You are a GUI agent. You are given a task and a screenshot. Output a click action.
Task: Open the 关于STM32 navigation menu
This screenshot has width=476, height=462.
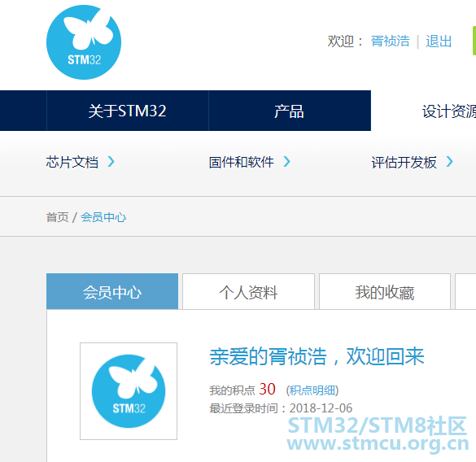(128, 111)
